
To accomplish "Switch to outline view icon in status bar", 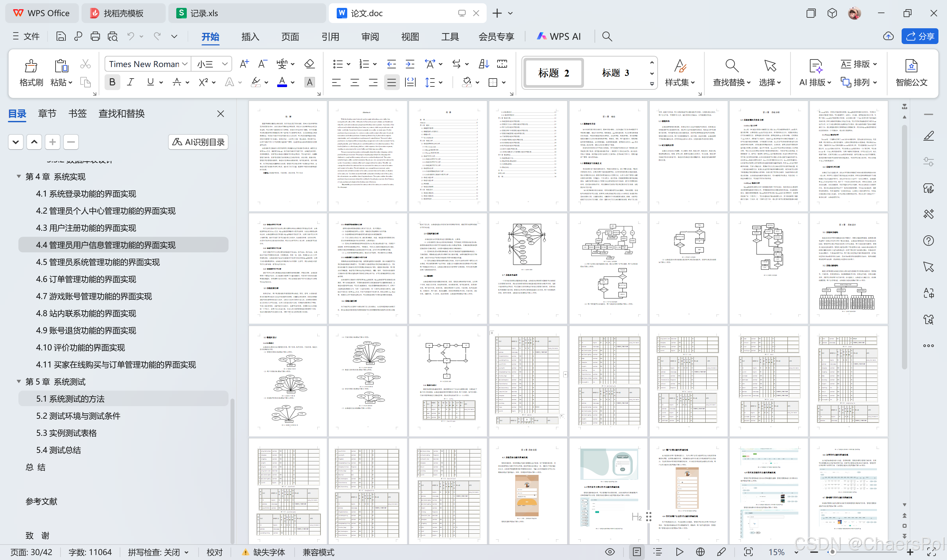I will 658,552.
